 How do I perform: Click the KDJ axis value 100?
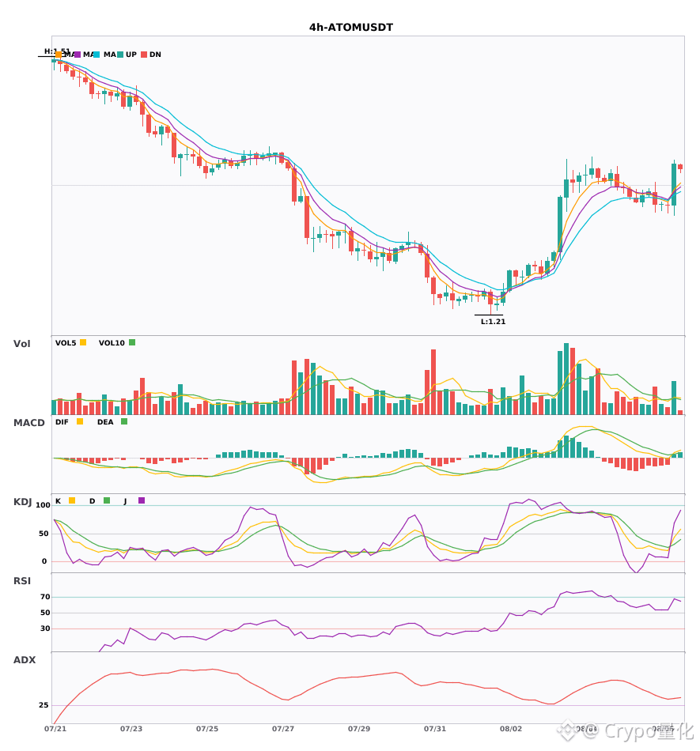[44, 505]
